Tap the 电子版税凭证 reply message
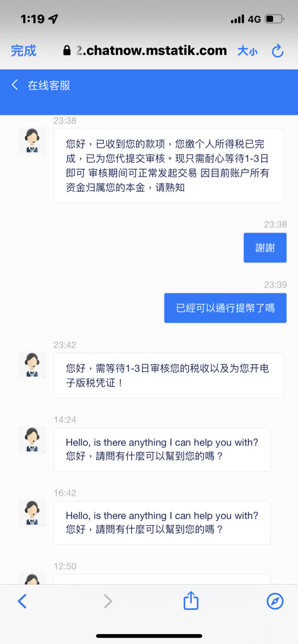Viewport: 298px width, 644px height. [x=168, y=376]
